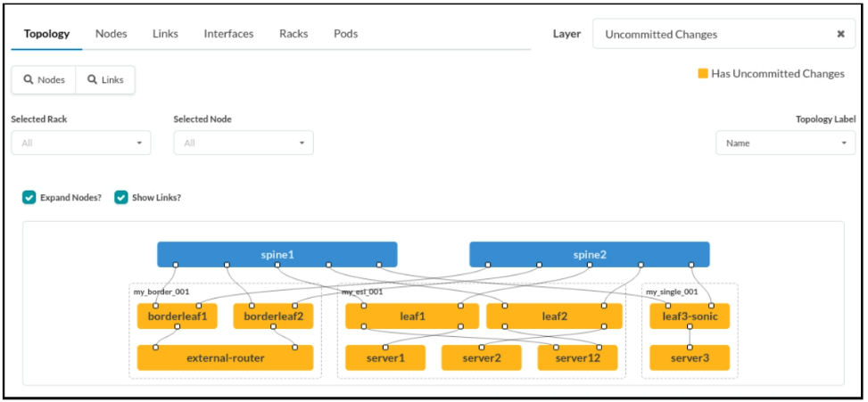
Task: Open the Topology Label dropdown
Action: click(x=785, y=143)
